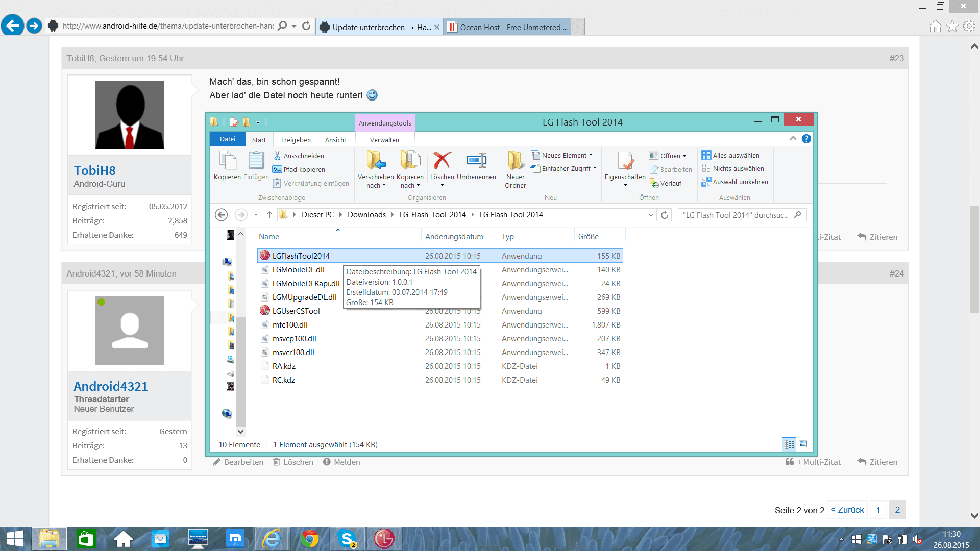The height and width of the screenshot is (551, 980).
Task: Open Chrome from taskbar
Action: click(x=309, y=539)
